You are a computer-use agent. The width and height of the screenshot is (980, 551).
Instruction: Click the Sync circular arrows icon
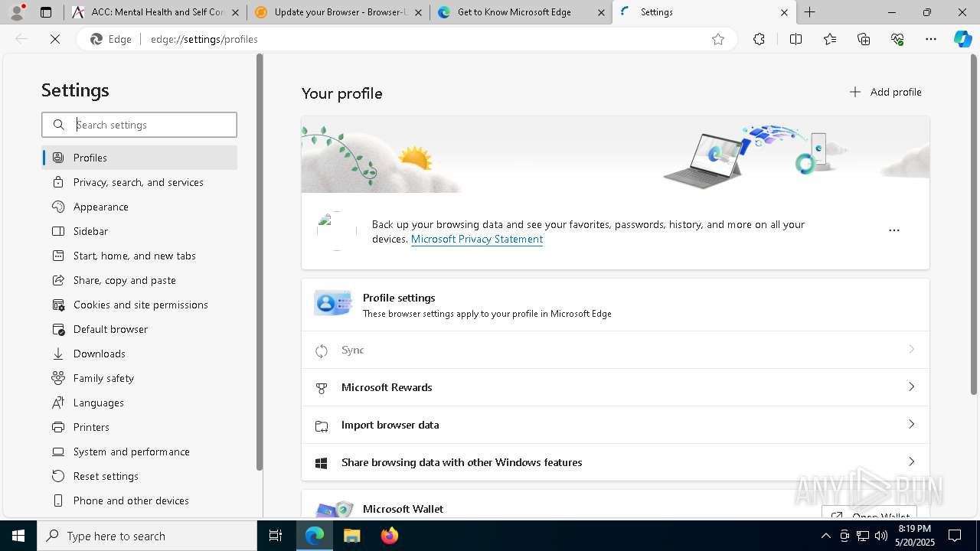tap(322, 350)
